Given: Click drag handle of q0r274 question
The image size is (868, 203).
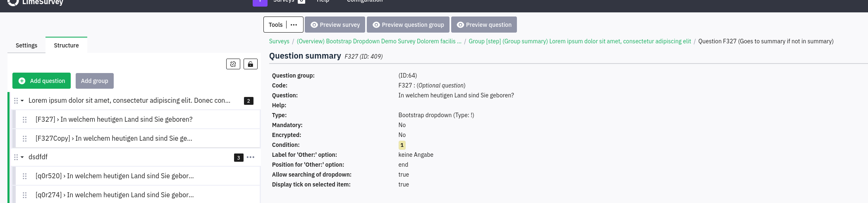Looking at the screenshot, I should (25, 195).
